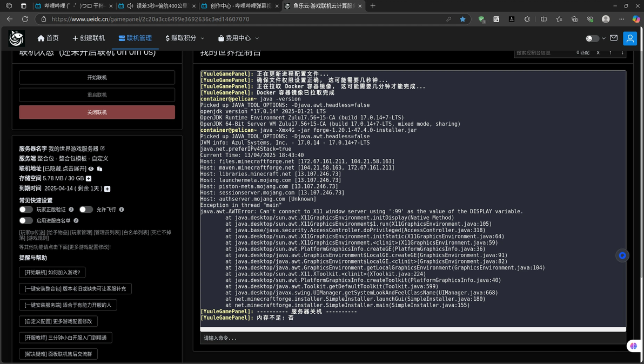Open the Copilot icon in browser
This screenshot has height=364, width=644.
636,19
